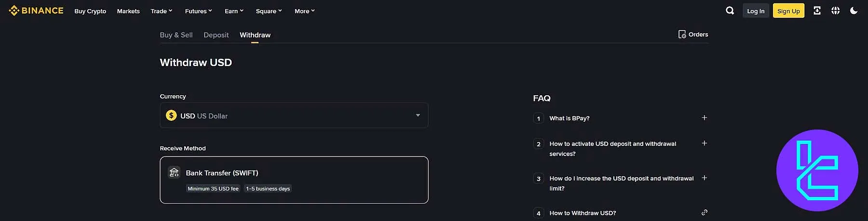Click the Binance logo

point(36,11)
